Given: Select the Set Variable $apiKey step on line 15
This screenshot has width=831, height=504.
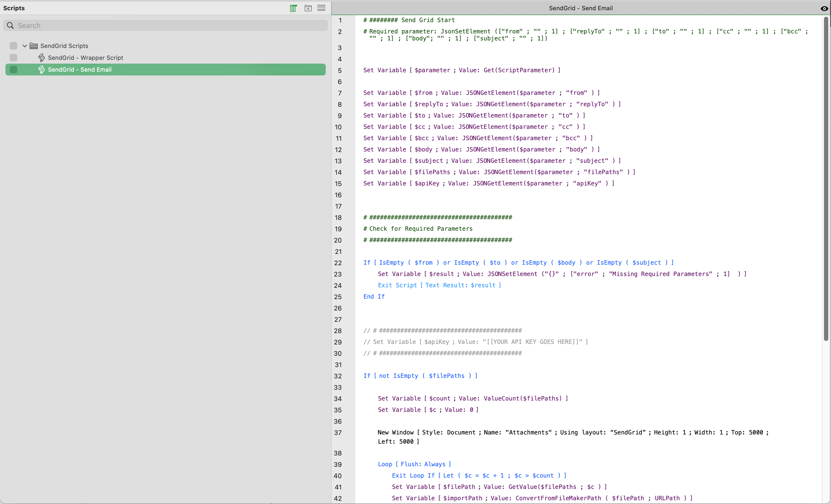Looking at the screenshot, I should (488, 183).
